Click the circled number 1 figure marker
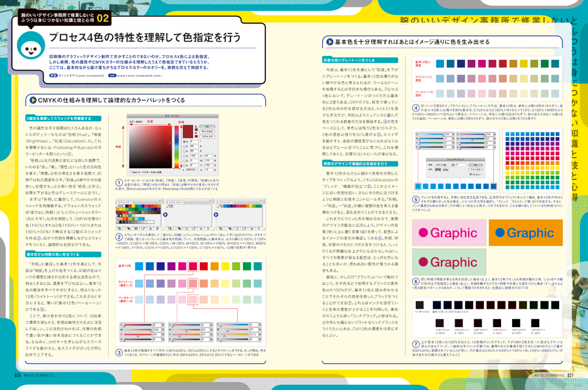 [119, 182]
